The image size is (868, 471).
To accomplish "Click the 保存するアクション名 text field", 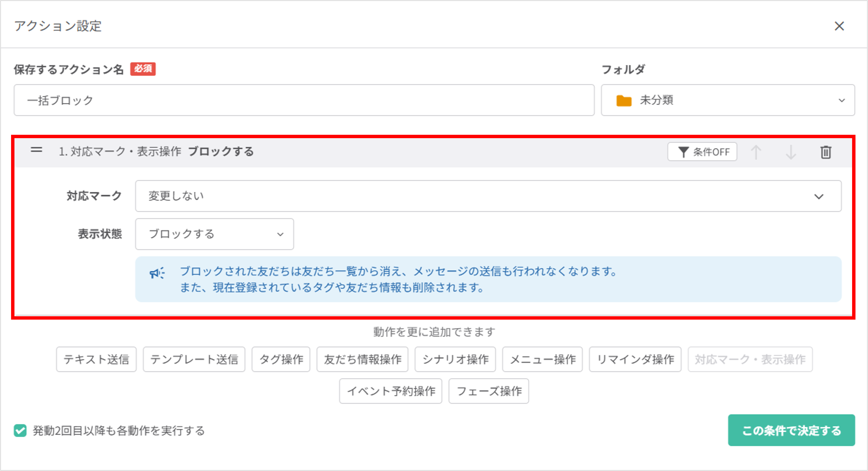I will coord(304,100).
